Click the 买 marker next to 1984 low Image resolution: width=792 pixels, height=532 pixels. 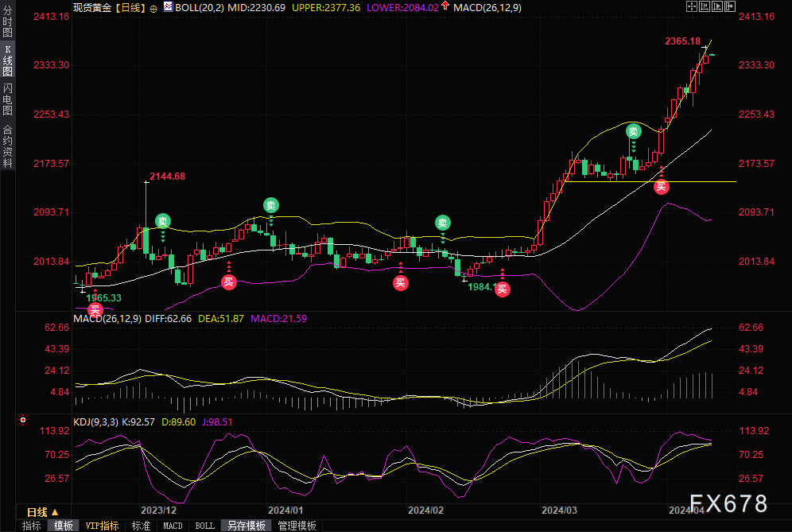click(x=502, y=289)
